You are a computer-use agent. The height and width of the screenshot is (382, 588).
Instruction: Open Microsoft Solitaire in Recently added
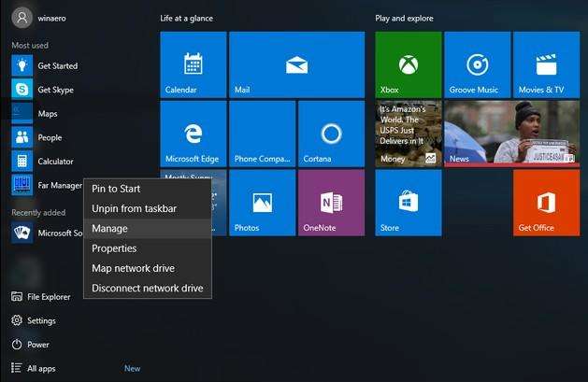(x=47, y=233)
